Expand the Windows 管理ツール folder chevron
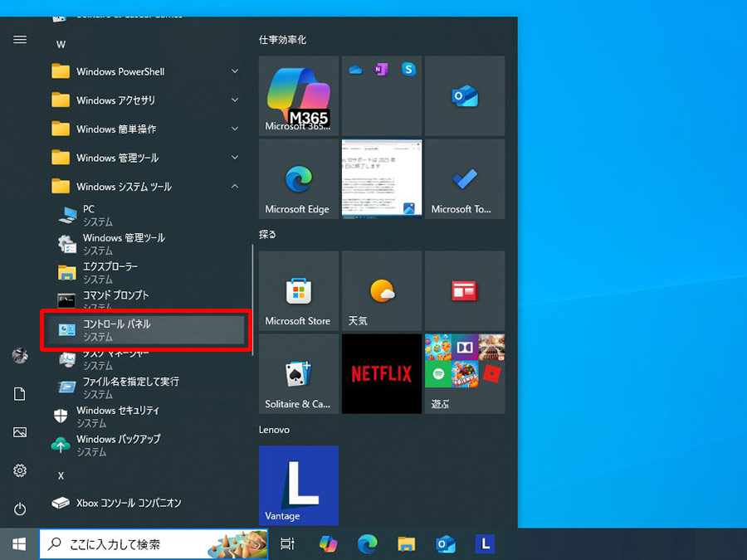This screenshot has width=747, height=560. pyautogui.click(x=235, y=158)
